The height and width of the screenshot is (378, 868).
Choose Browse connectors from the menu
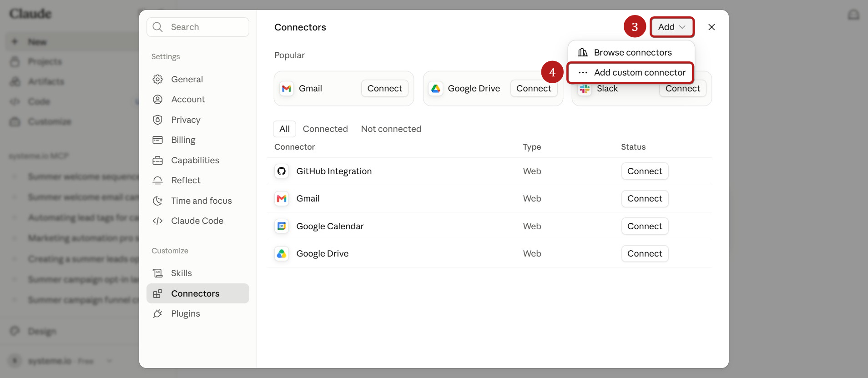[x=631, y=52]
